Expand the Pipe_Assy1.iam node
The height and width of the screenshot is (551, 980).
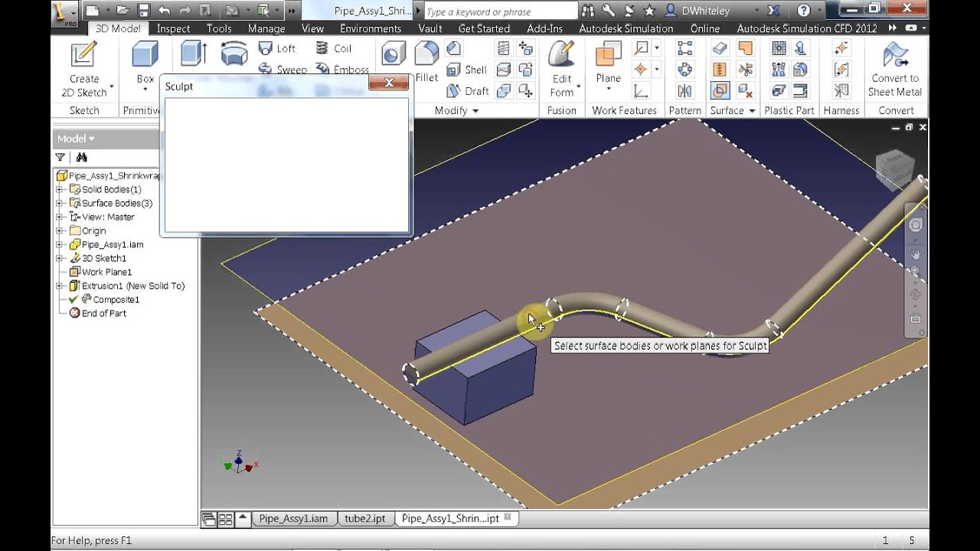60,245
